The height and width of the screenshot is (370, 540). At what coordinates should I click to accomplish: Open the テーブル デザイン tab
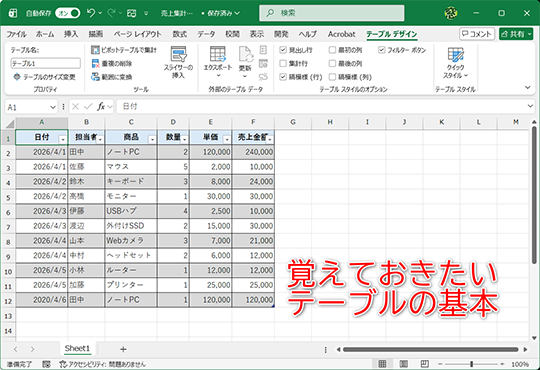pos(392,34)
